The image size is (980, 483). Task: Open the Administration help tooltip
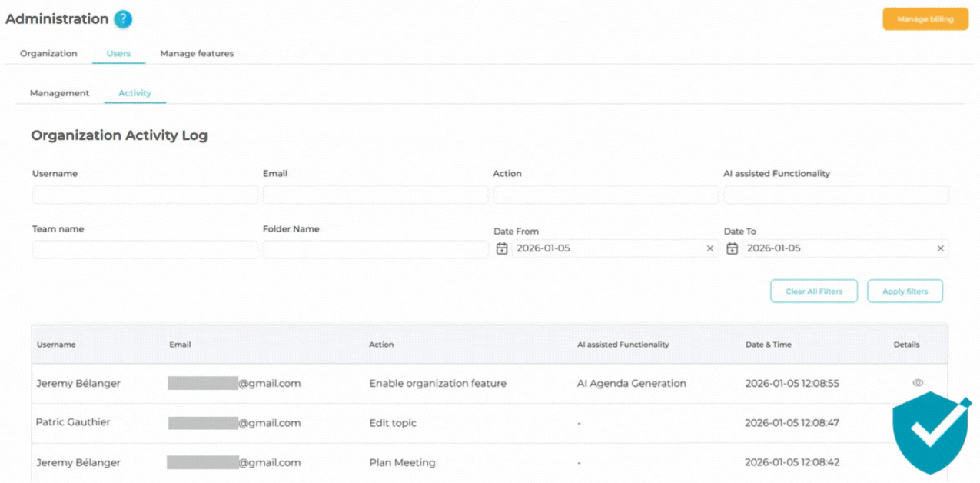[121, 19]
